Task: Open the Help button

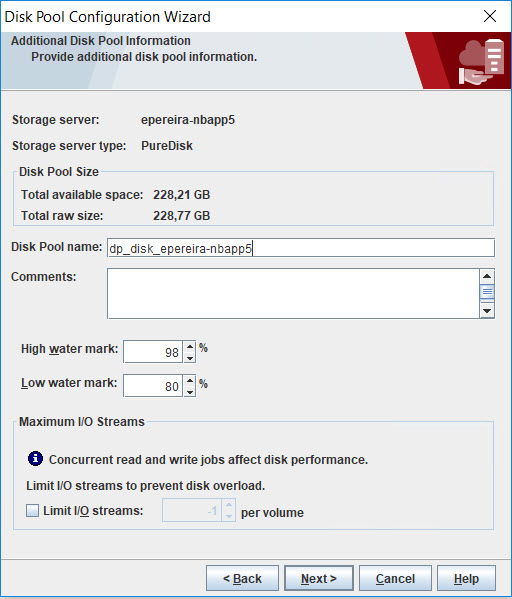Action: pyautogui.click(x=466, y=578)
